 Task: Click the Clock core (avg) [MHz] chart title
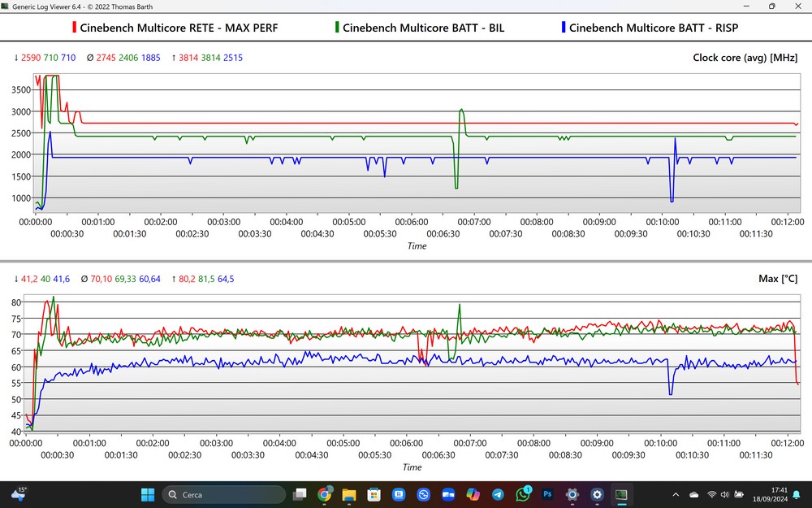pos(746,58)
